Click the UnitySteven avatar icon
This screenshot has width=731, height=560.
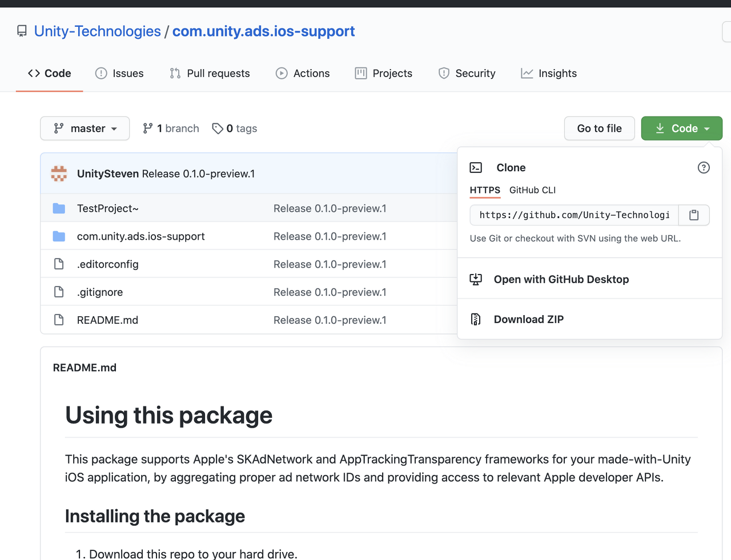[x=59, y=174]
